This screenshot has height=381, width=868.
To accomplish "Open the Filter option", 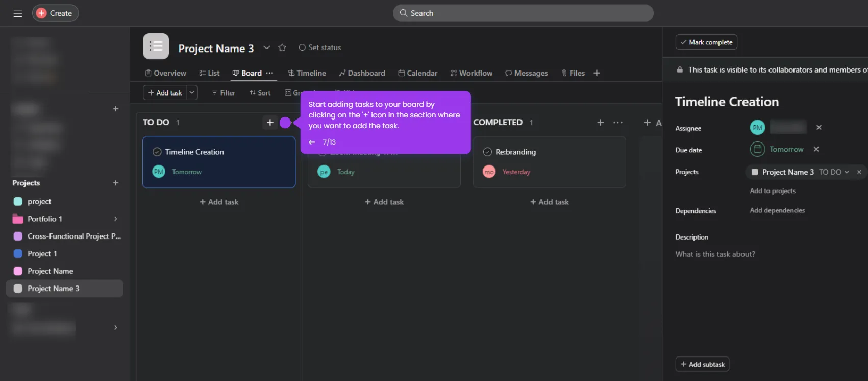I will coord(224,93).
